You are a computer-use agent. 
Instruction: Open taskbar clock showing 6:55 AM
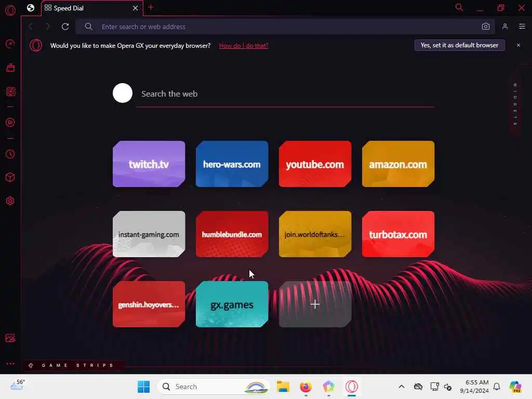click(474, 387)
